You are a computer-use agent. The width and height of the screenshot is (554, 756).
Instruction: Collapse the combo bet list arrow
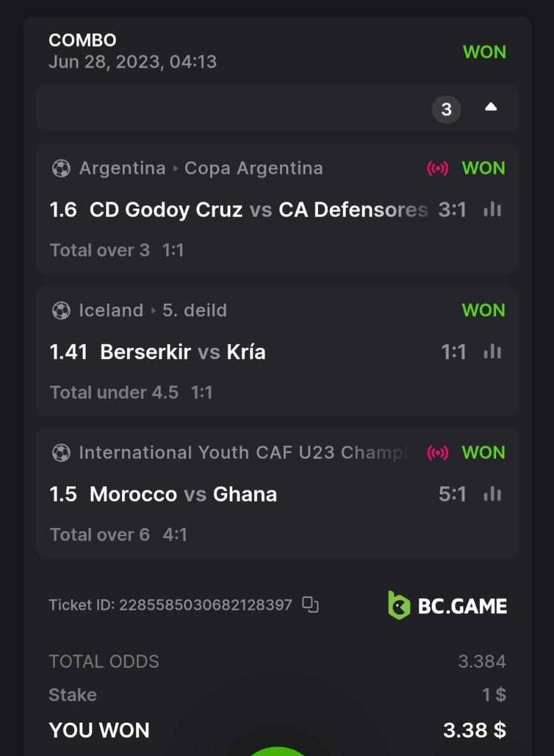click(x=491, y=108)
